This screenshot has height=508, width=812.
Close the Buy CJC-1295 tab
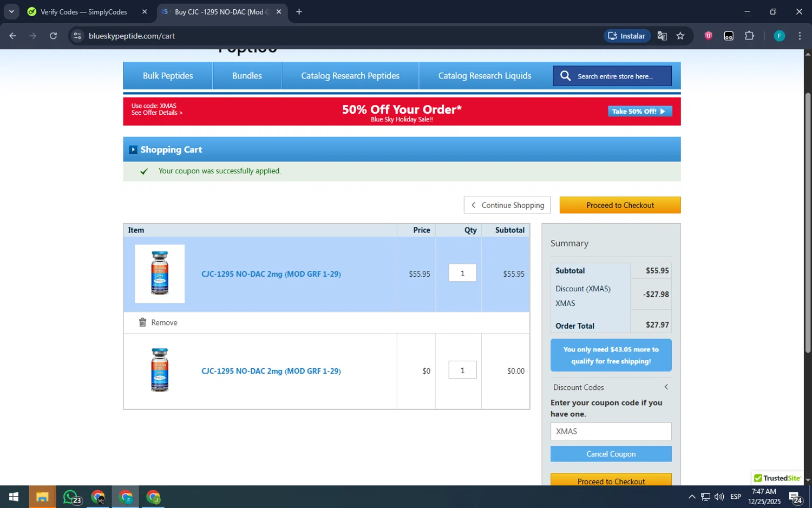279,11
